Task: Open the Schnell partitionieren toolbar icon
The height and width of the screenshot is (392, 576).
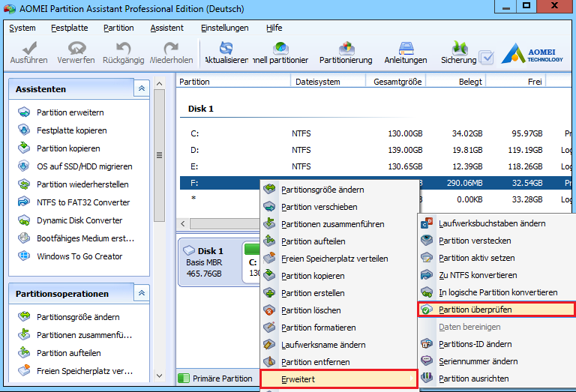Action: pos(281,48)
